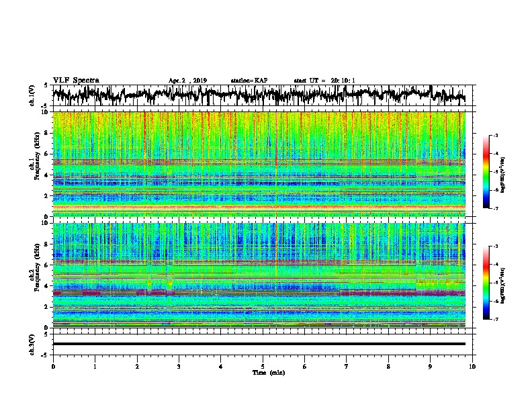Click the ch.2 spectrogram panel
Screen dimensions: 532x411
tap(259, 275)
